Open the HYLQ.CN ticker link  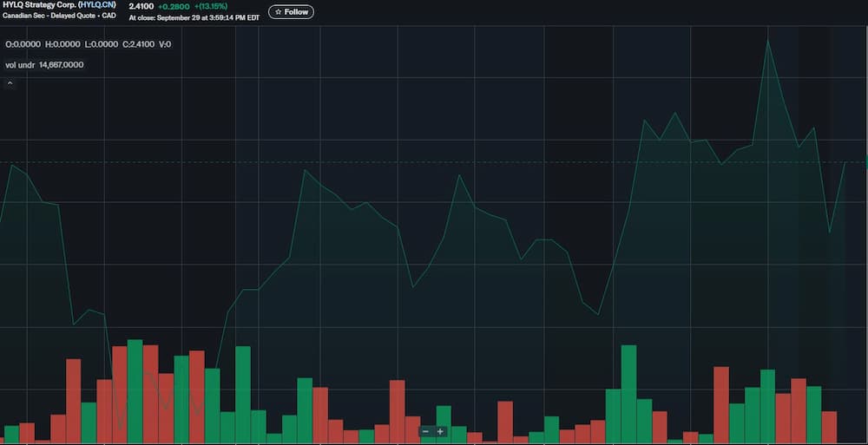coord(96,5)
